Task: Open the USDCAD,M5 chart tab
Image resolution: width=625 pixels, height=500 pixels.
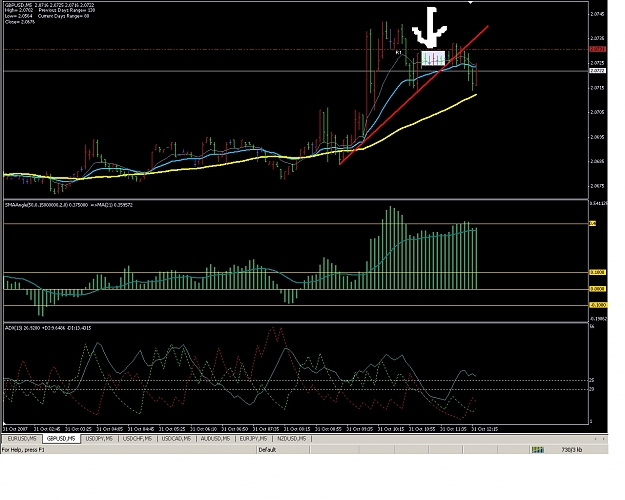Action: 176,439
